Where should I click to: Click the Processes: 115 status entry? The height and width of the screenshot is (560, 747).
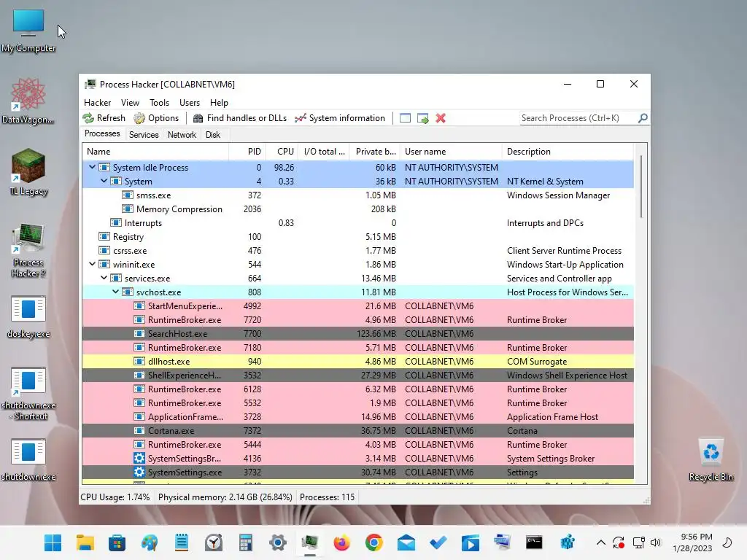pos(328,497)
